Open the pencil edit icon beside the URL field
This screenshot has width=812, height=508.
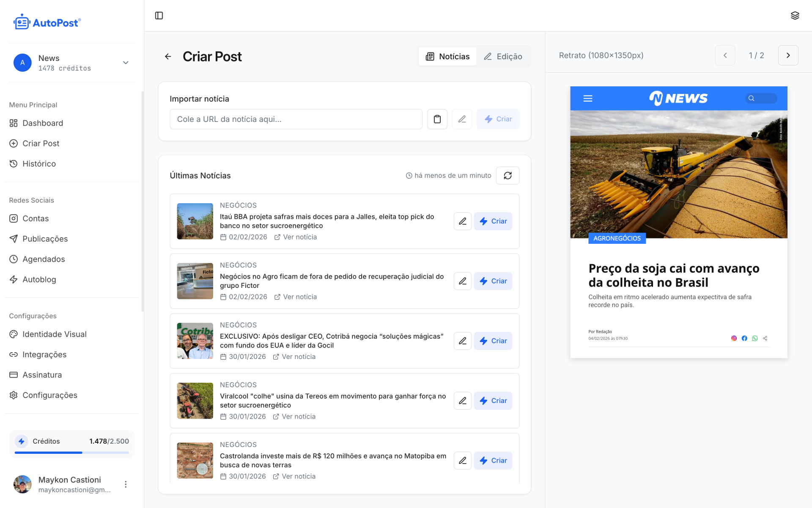(462, 119)
